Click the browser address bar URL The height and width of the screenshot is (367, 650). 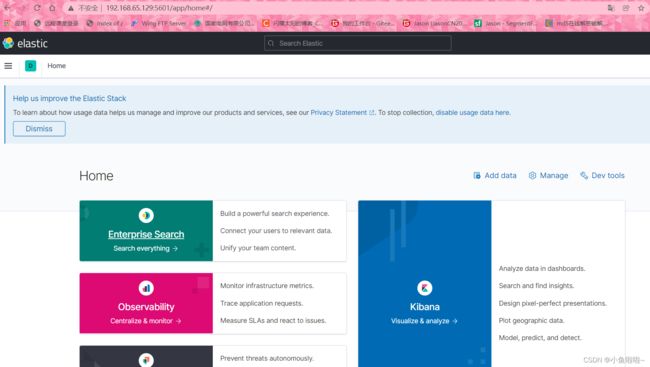159,8
